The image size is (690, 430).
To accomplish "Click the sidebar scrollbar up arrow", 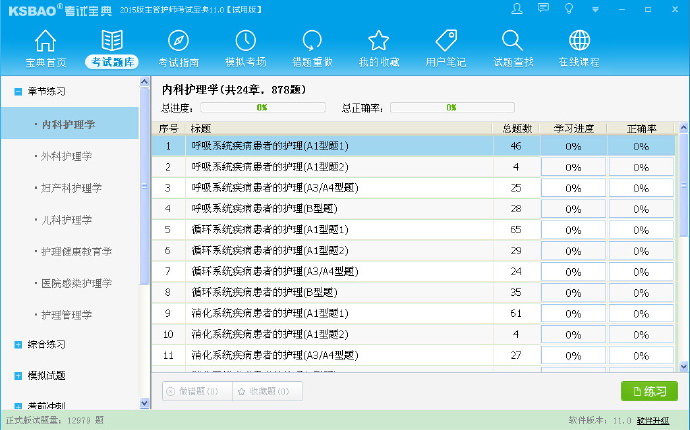I will (x=144, y=82).
